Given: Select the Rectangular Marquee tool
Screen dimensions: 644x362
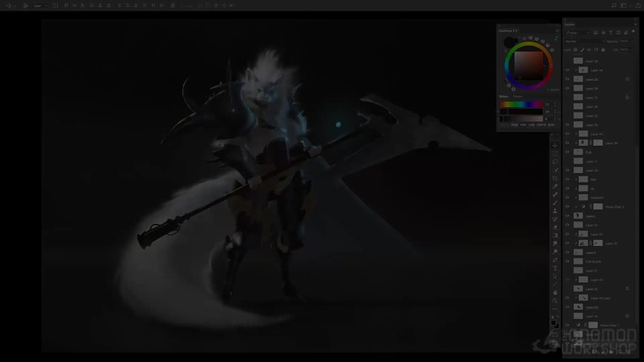Looking at the screenshot, I should pos(555,154).
